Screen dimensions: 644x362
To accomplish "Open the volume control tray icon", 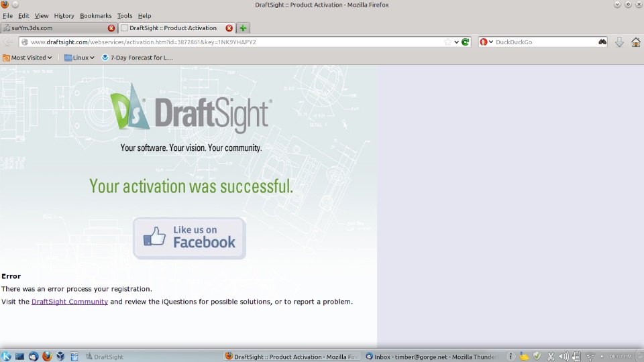I will (x=564, y=356).
